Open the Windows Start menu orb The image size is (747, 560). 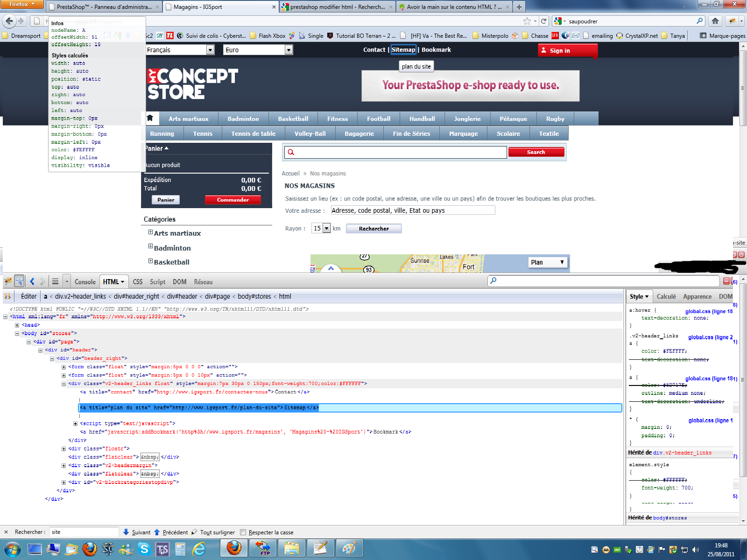click(13, 549)
